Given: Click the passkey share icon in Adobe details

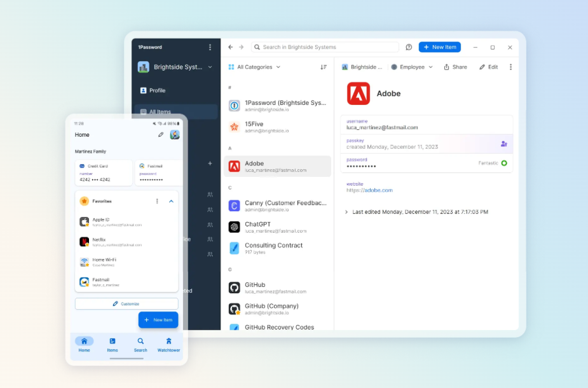Looking at the screenshot, I should 503,144.
